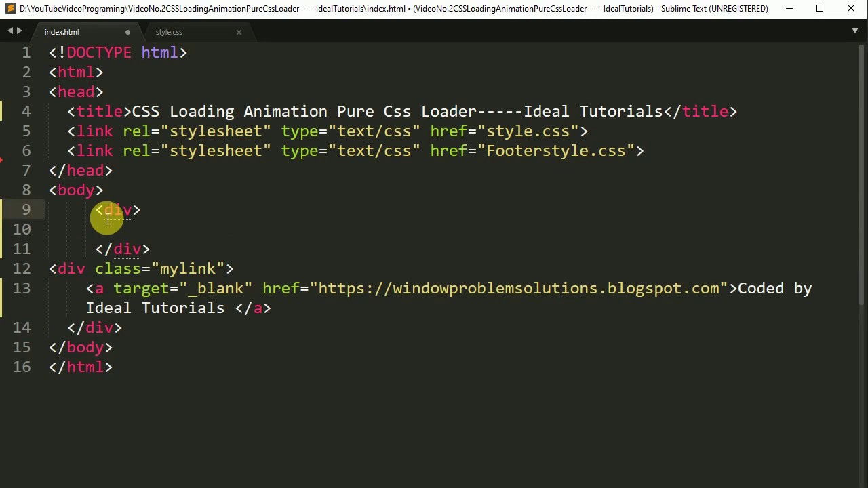Close the Sublime Text window
The image size is (868, 488).
[x=851, y=9]
